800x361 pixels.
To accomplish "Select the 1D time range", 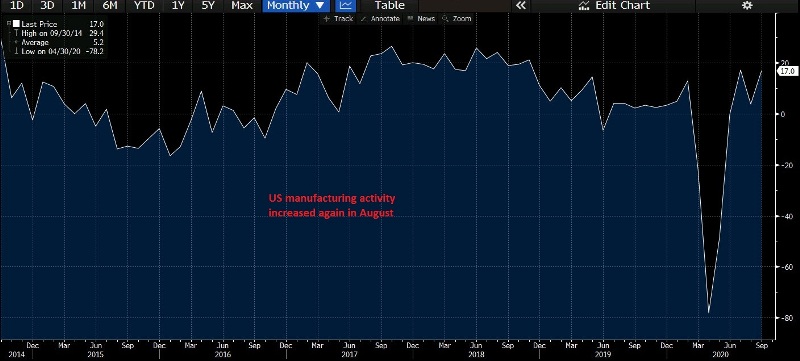I will tap(17, 6).
